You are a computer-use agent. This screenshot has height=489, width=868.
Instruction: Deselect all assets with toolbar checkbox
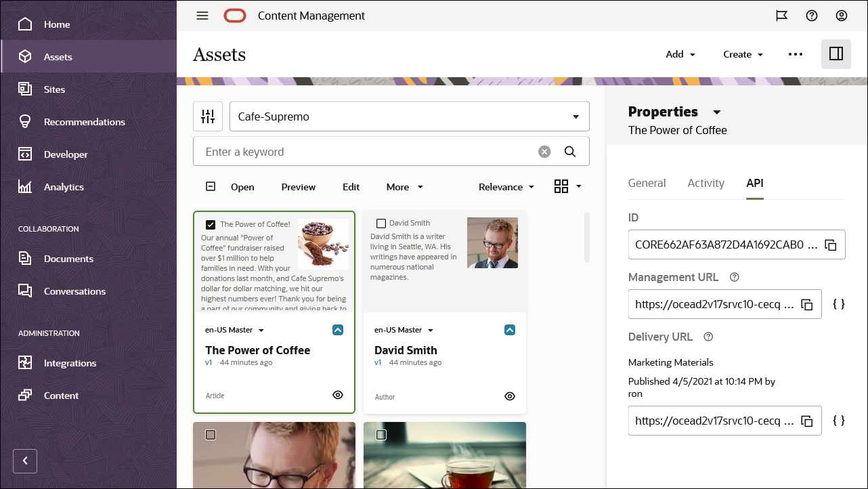click(x=211, y=187)
